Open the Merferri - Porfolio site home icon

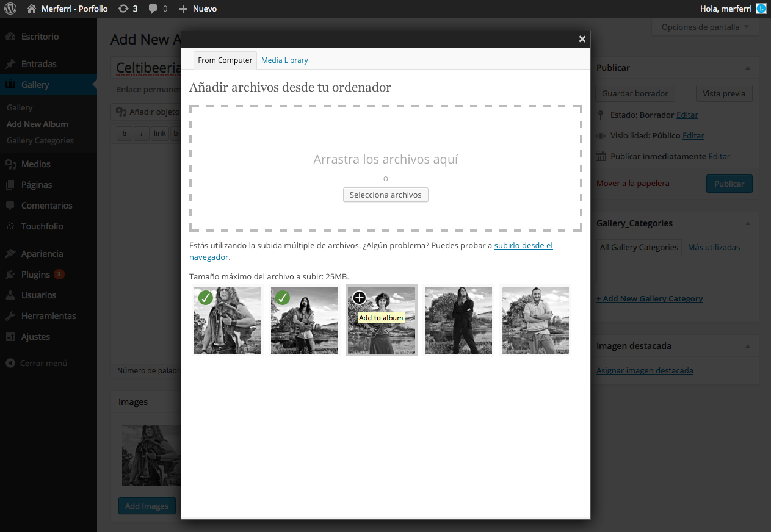(x=32, y=9)
